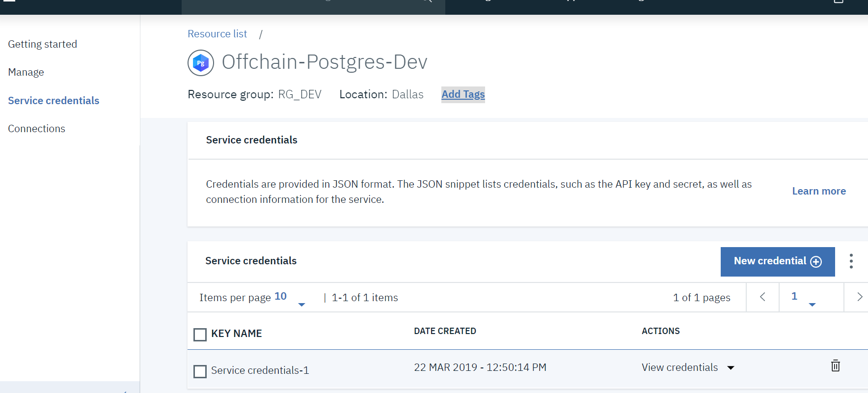
Task: Delete Service credentials-1 with trash icon
Action: 835,365
